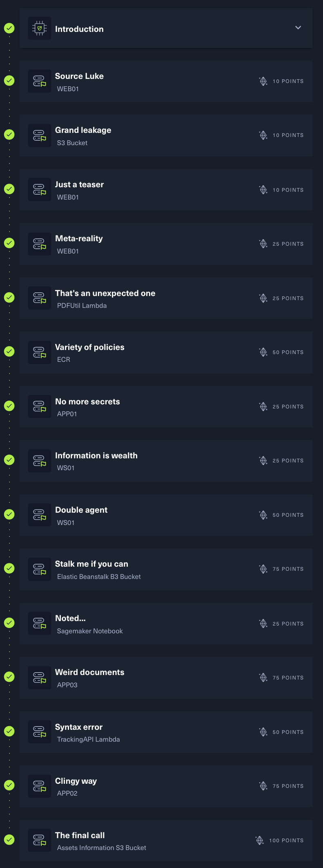Click the Grand leakage server flag icon
Viewport: 323px width, 868px height.
click(x=40, y=135)
